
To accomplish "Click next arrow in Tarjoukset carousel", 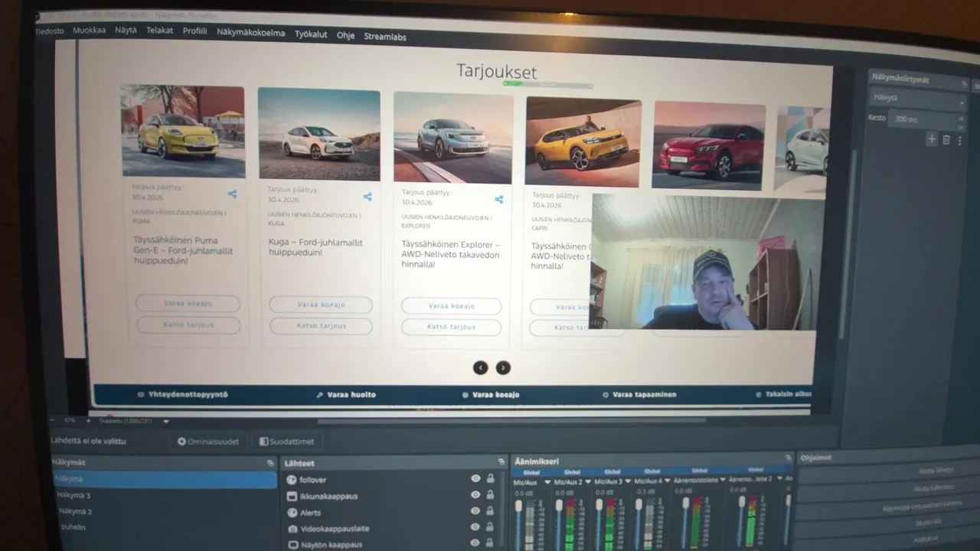I will 503,367.
